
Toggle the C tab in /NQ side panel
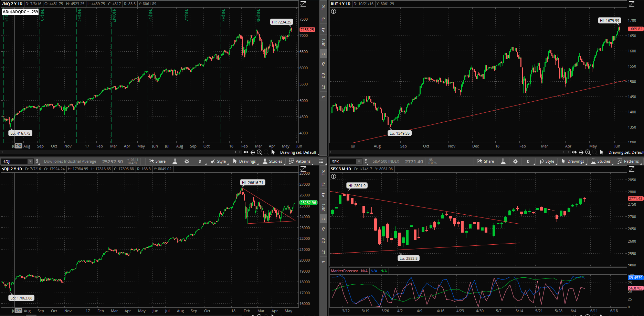pos(323,54)
